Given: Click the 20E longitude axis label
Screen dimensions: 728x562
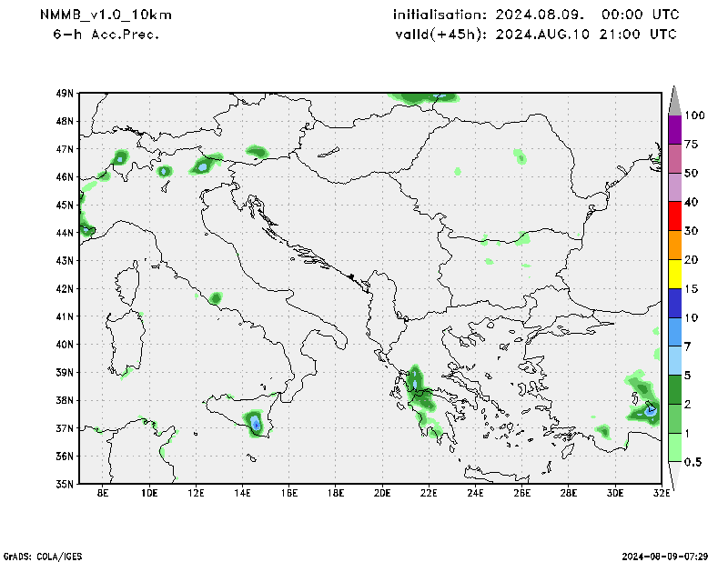Looking at the screenshot, I should point(381,493).
